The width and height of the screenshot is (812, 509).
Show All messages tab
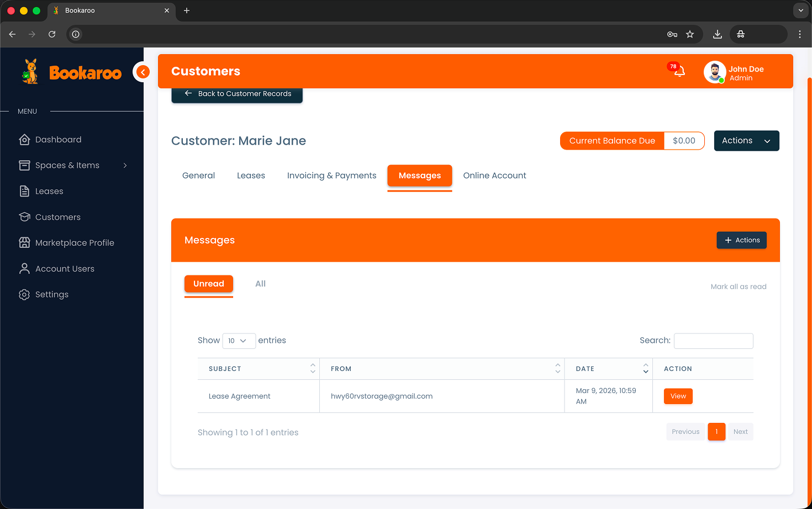[260, 284]
